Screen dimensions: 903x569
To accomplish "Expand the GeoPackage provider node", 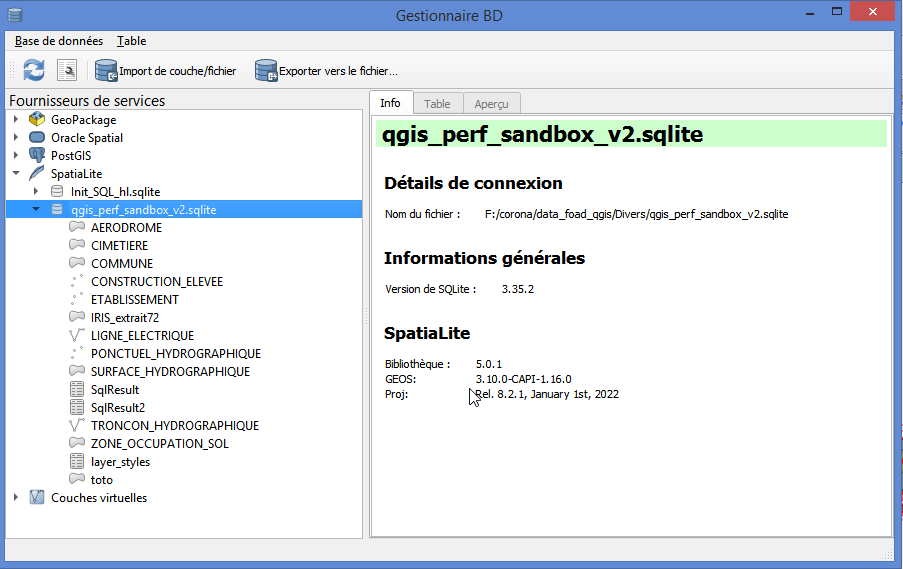I will 16,119.
